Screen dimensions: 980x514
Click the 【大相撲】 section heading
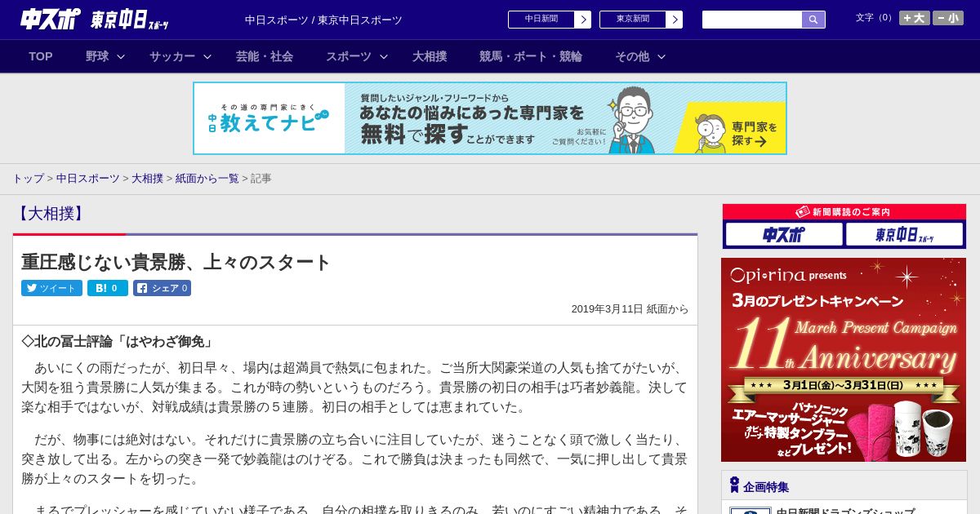[x=51, y=214]
